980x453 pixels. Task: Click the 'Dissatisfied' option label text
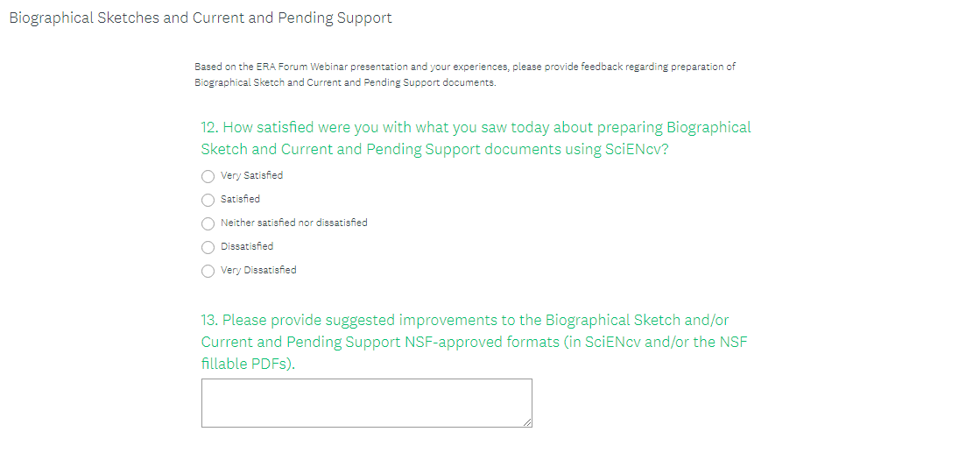247,246
